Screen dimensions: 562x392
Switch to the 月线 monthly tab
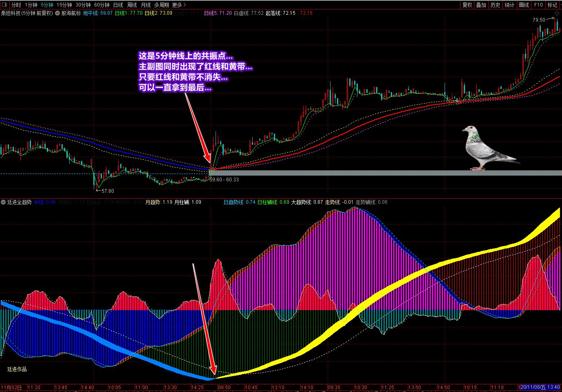[x=145, y=5]
